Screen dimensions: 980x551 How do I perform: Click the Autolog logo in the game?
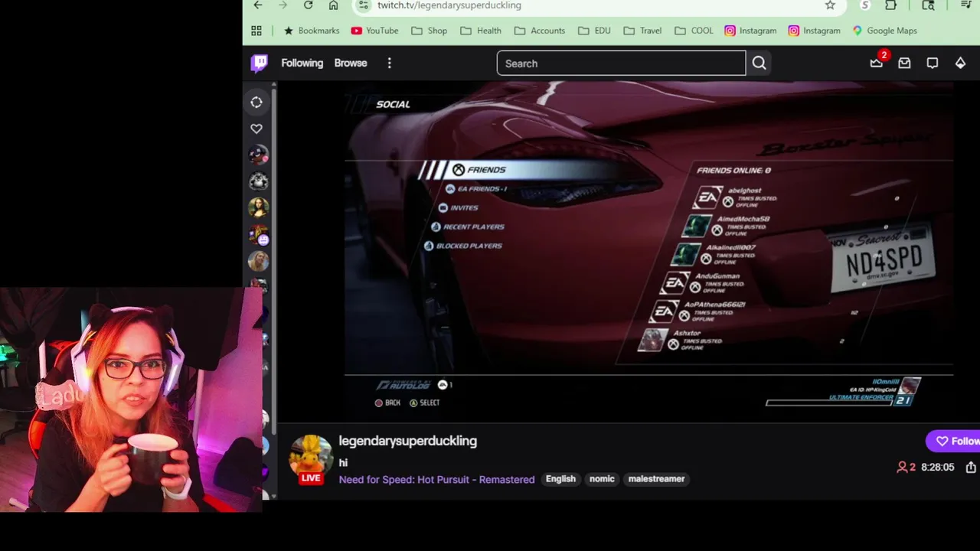click(x=403, y=385)
